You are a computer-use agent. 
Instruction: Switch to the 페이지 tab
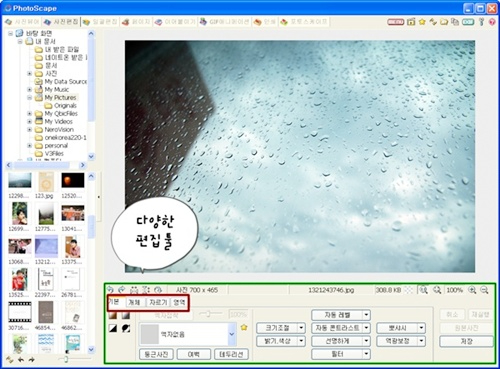point(137,22)
